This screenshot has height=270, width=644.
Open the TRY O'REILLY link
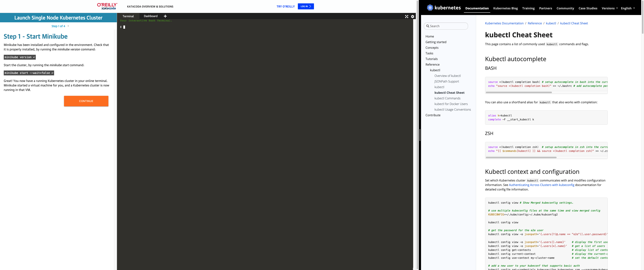pos(285,7)
